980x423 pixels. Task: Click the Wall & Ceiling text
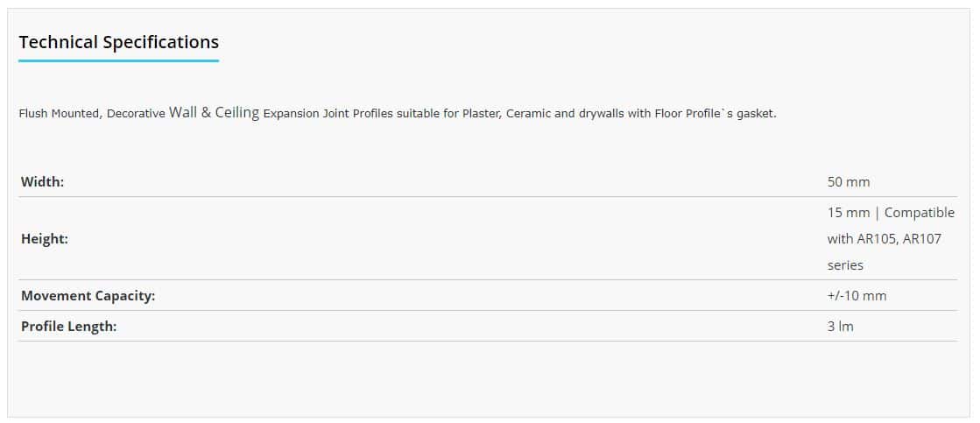click(x=214, y=112)
